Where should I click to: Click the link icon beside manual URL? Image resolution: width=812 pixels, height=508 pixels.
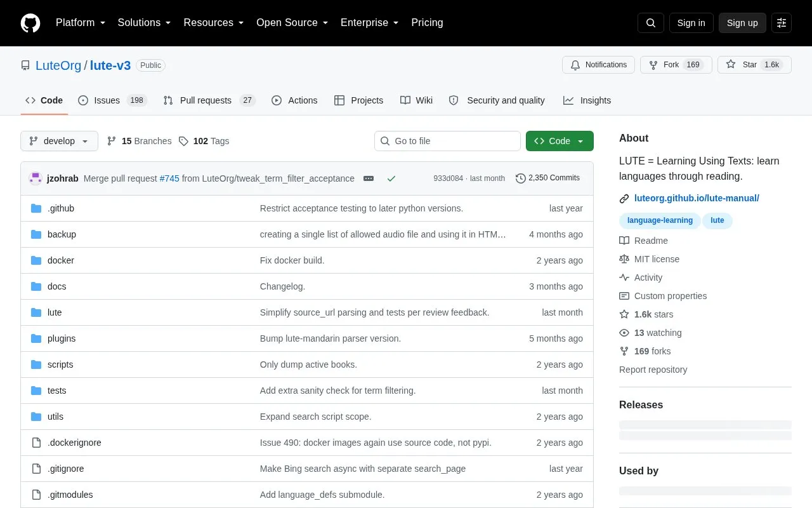click(x=624, y=199)
